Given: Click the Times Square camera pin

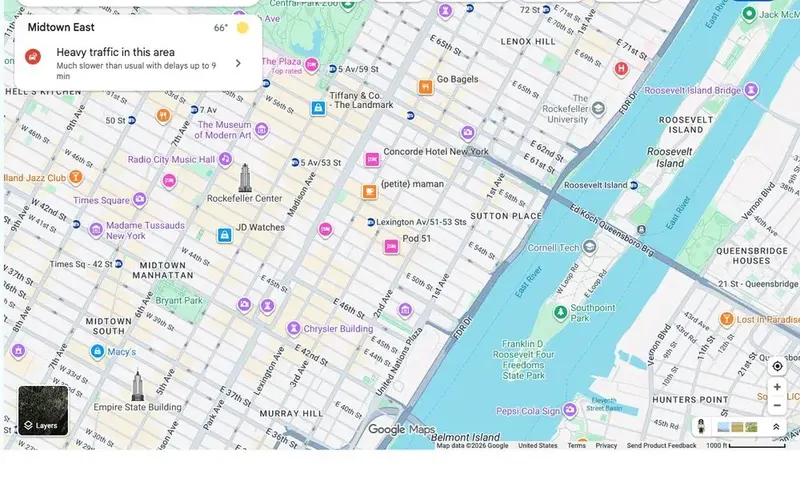Looking at the screenshot, I should [139, 199].
